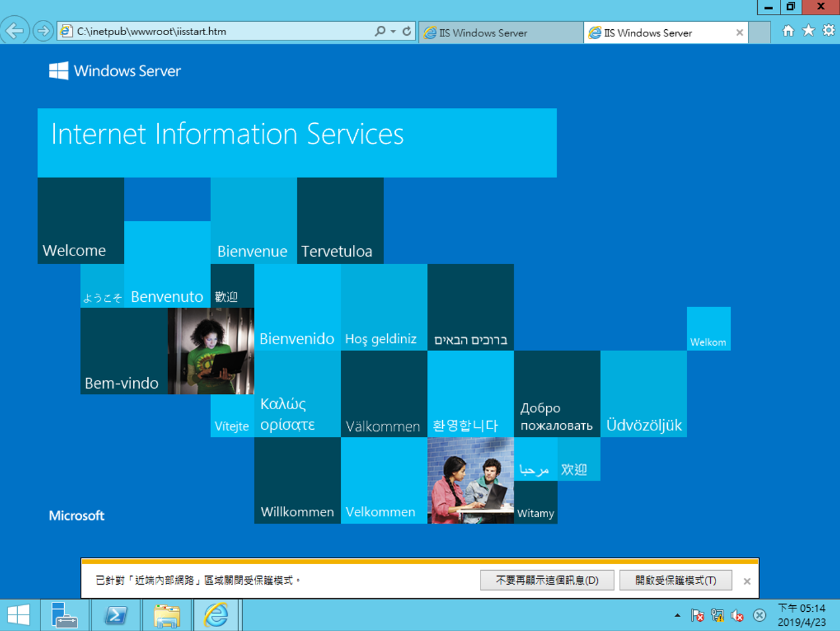
Task: Go to the Home page icon
Action: tap(788, 30)
